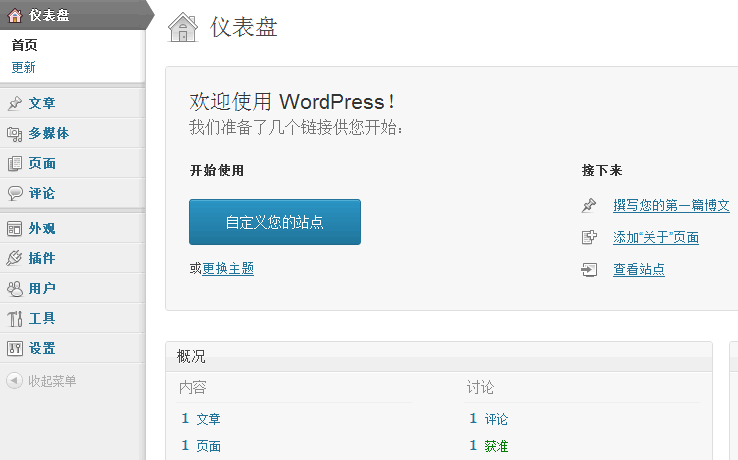This screenshot has height=460, width=738.
Task: Click the 概况 widget title bar
Action: click(439, 356)
